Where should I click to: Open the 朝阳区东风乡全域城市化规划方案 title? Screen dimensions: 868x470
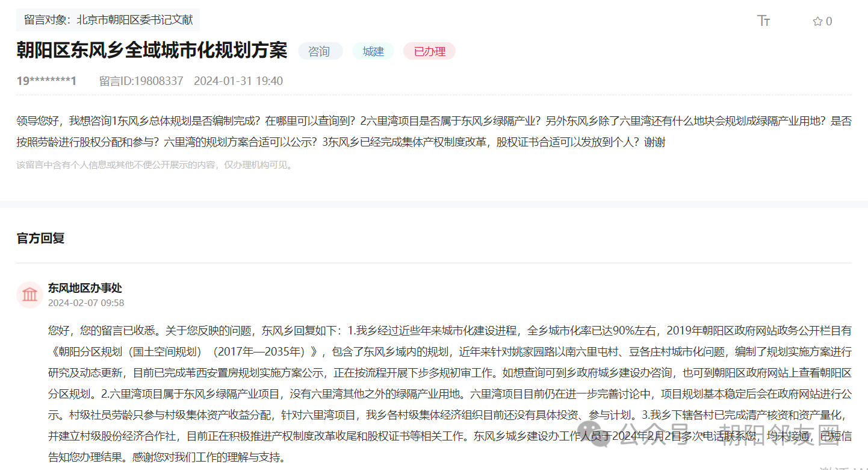[x=152, y=51]
